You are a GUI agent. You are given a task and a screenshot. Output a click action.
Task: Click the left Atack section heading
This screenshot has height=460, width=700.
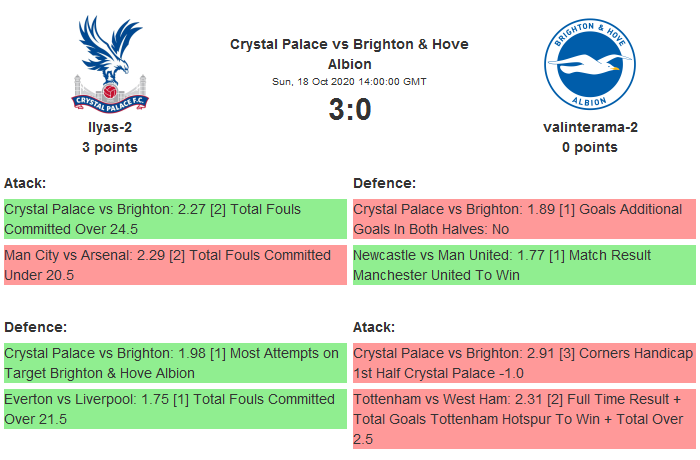[25, 183]
